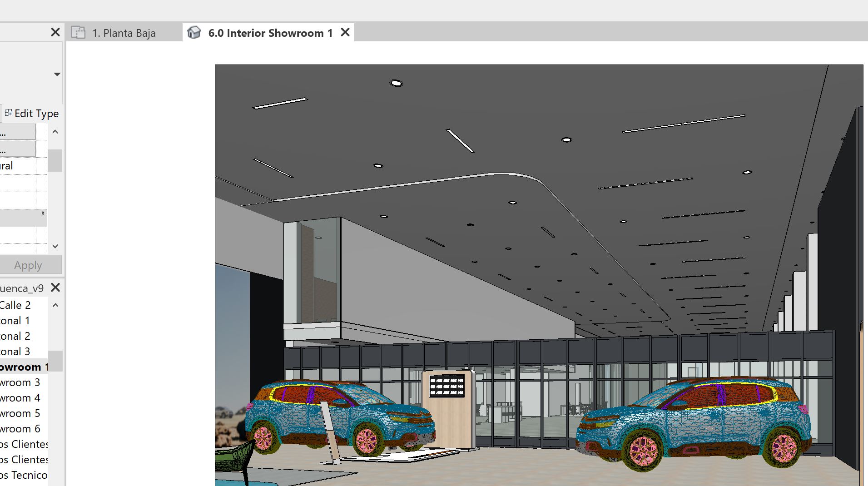Open the Tecnico view at list bottom

point(23,475)
